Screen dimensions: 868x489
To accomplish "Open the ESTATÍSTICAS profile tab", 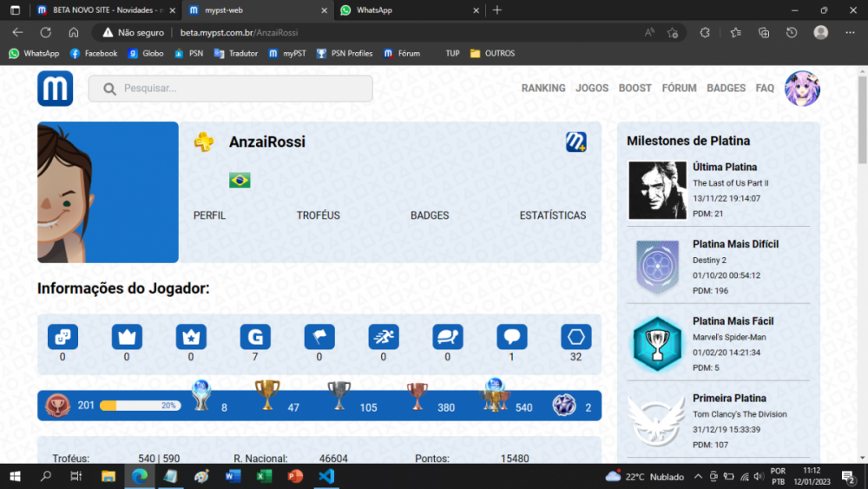I will tap(552, 215).
